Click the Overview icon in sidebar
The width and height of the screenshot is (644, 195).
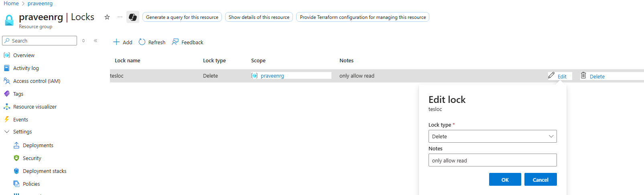pos(7,55)
